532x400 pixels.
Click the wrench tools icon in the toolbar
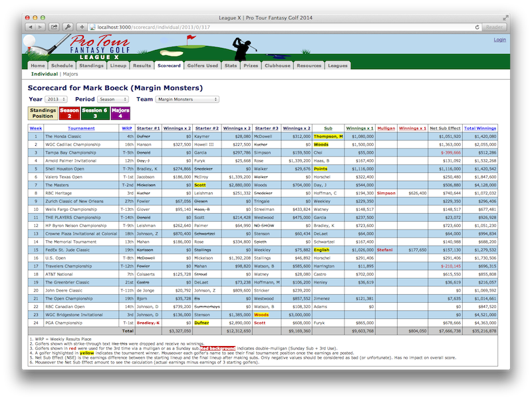click(67, 27)
